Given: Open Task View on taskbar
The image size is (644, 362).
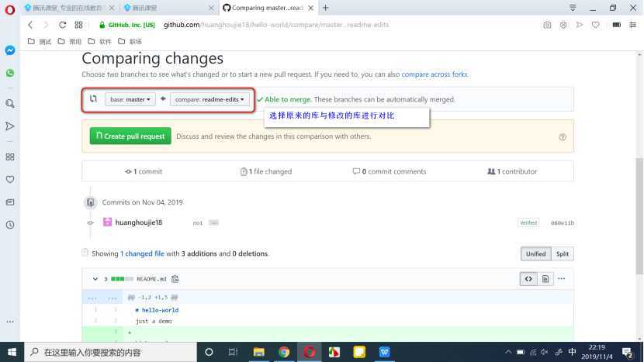Looking at the screenshot, I should [x=233, y=352].
